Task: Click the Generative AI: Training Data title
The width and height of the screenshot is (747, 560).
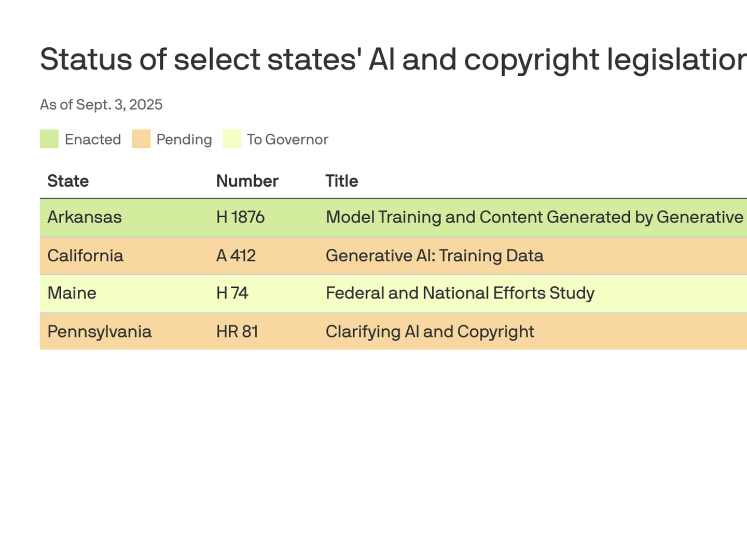Action: [434, 256]
